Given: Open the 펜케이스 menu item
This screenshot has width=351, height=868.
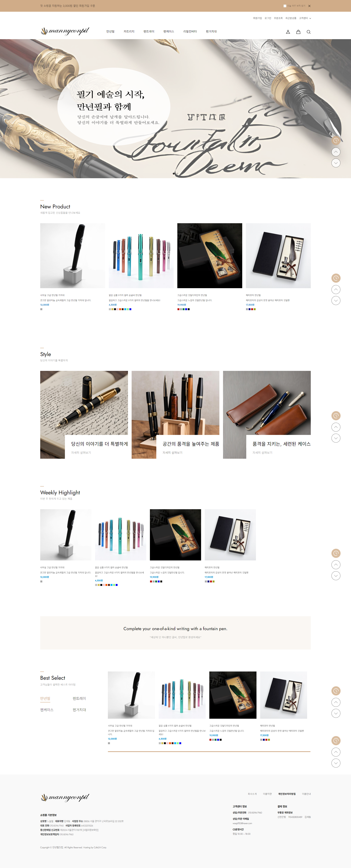Looking at the screenshot, I should [169, 31].
